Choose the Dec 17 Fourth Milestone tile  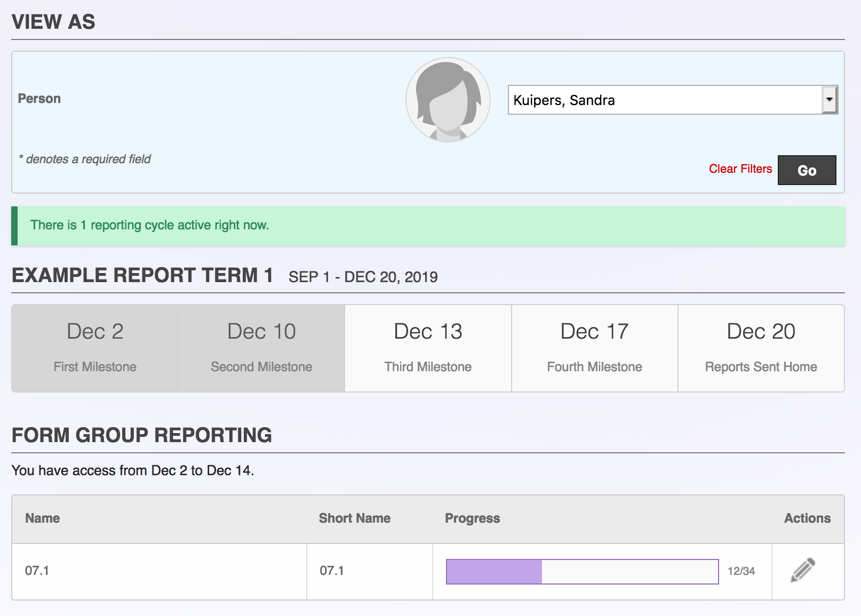(x=594, y=348)
